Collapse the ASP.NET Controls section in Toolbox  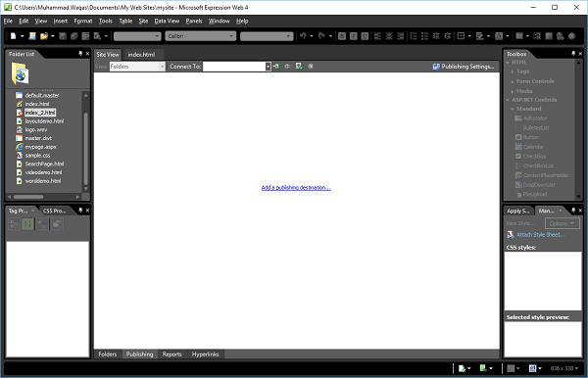click(508, 100)
